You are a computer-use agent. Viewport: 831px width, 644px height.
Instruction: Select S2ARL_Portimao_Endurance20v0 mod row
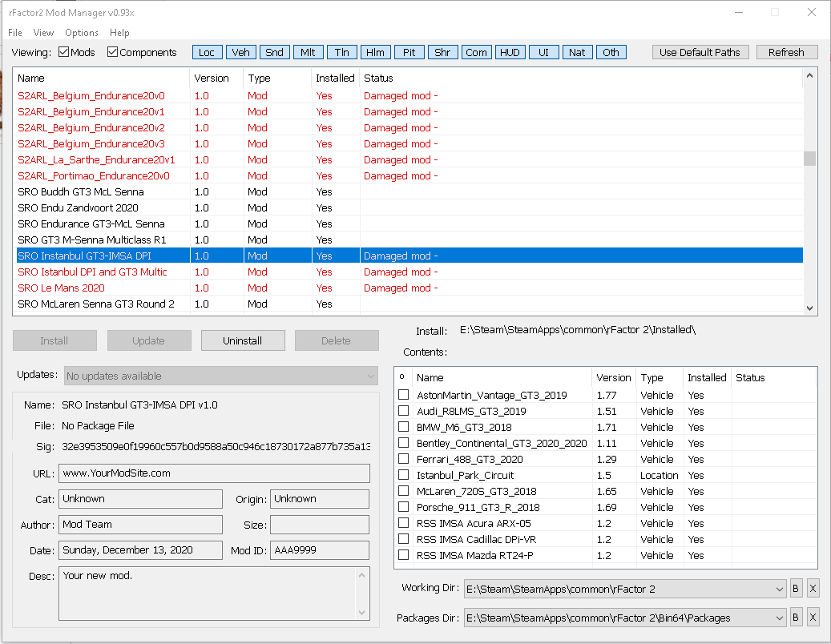[408, 176]
